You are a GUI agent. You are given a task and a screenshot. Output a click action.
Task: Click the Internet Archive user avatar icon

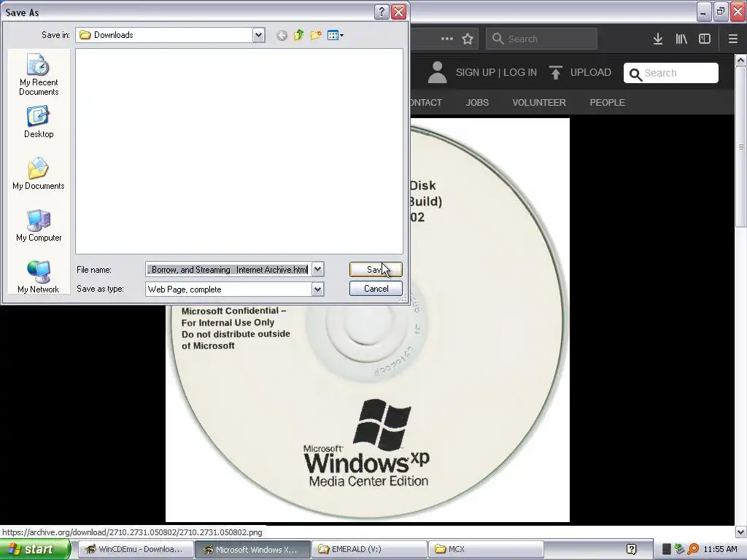[x=437, y=72]
